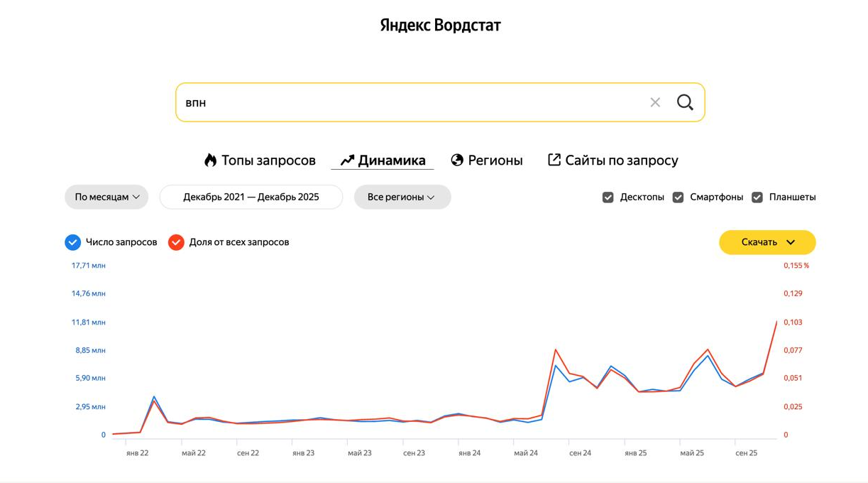Screen dimensions: 868x483
Task: Click the chevron on the Скачать button
Action: click(x=791, y=242)
